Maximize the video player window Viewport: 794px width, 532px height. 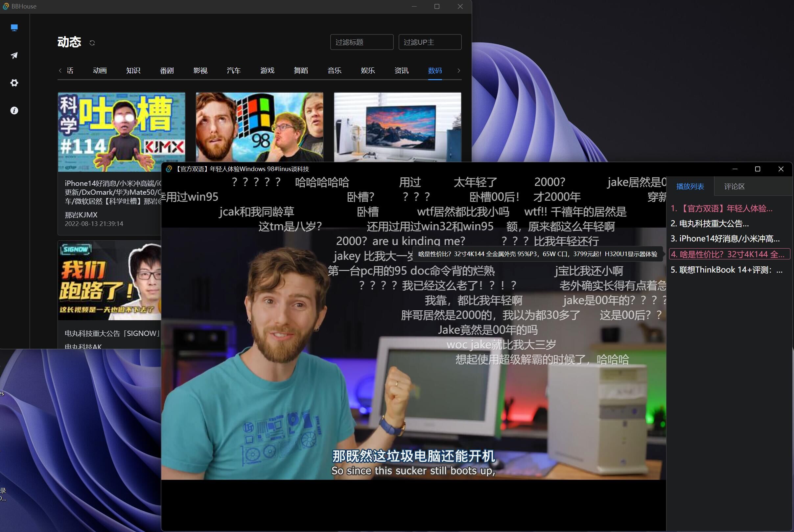(x=757, y=169)
